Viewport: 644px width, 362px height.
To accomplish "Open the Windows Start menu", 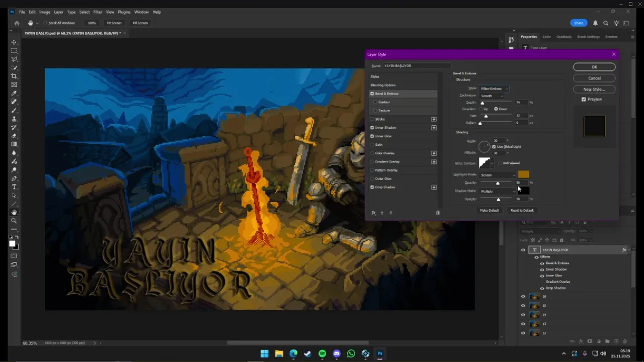I will [x=264, y=353].
